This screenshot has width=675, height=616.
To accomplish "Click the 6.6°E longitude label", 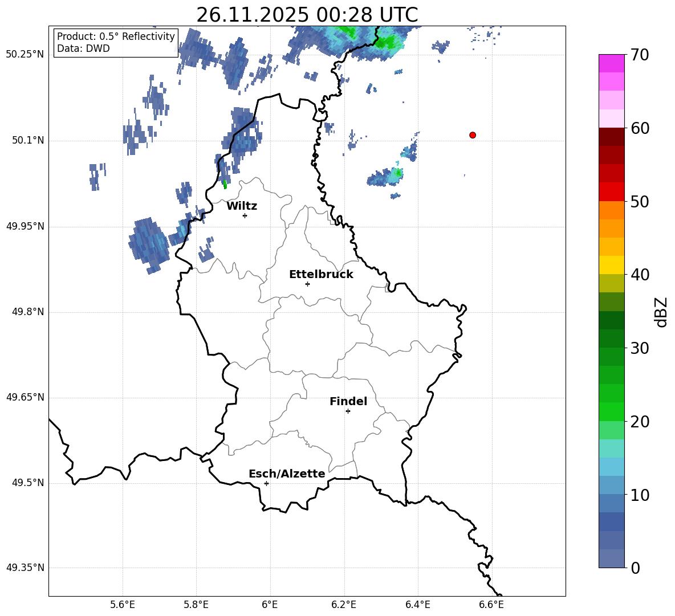I will 491,605.
